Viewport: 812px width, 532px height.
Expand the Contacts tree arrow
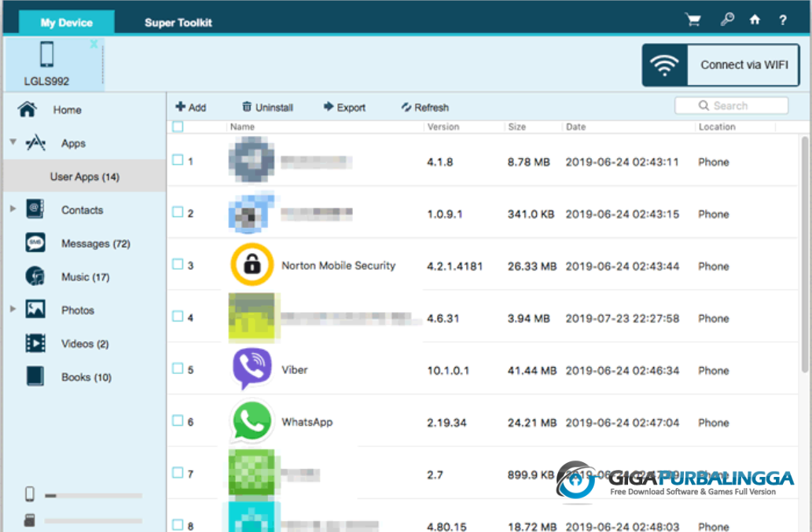pos(13,208)
